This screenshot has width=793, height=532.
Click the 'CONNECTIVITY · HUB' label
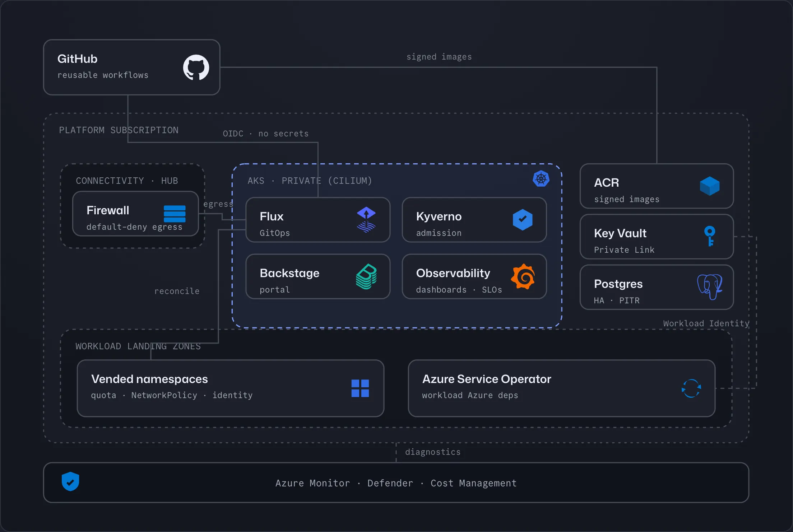(127, 181)
